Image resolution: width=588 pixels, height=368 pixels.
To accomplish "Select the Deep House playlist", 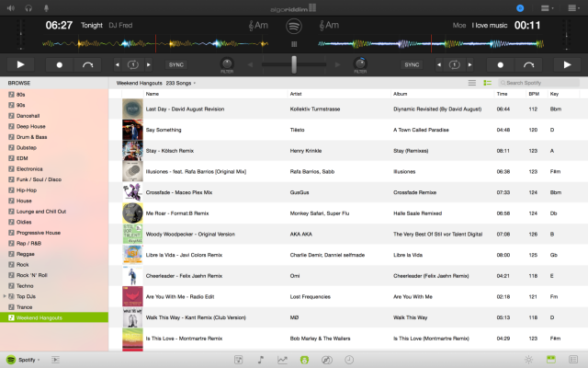I will coord(32,126).
